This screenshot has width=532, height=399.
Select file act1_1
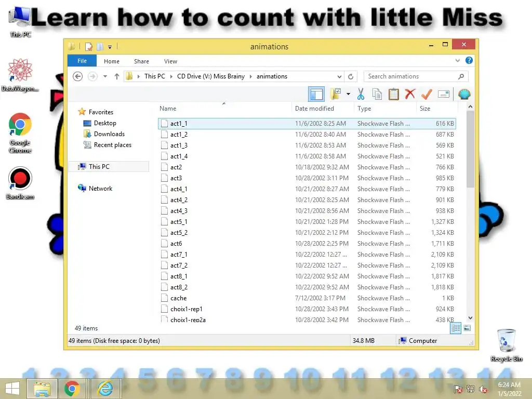coord(307,124)
